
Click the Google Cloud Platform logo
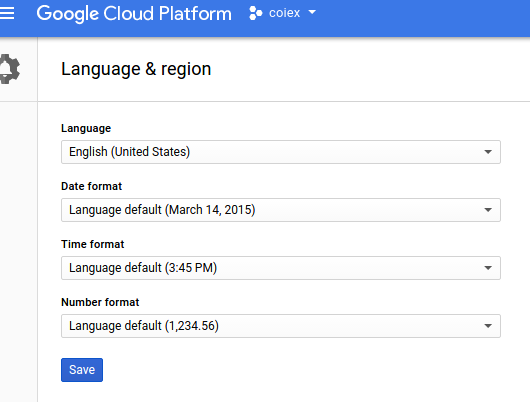tap(134, 14)
